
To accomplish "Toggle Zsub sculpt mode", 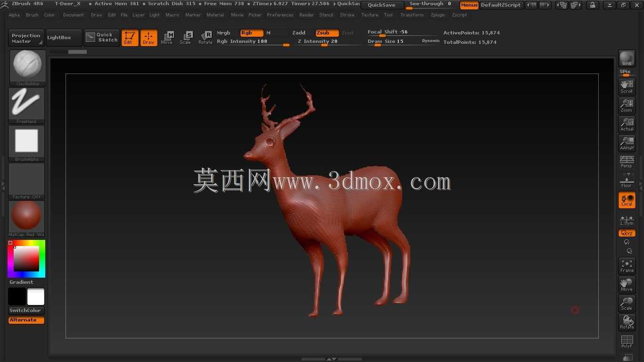I will coord(327,33).
